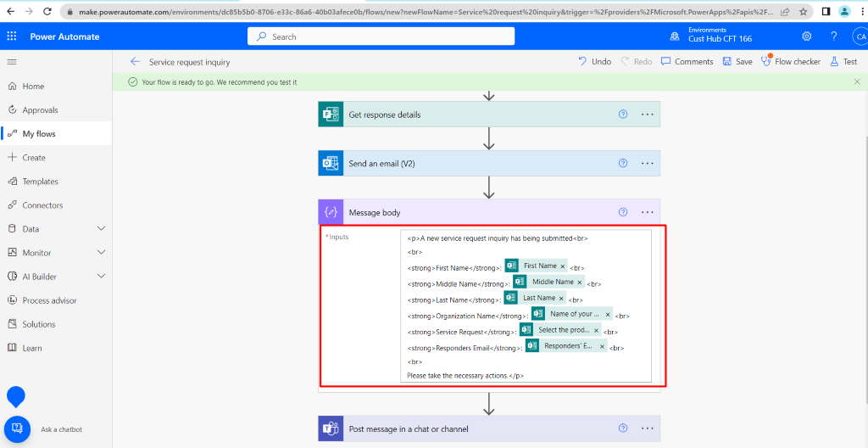Collapse the left navigation hamburger menu
This screenshot has width=868, height=448.
click(x=12, y=62)
